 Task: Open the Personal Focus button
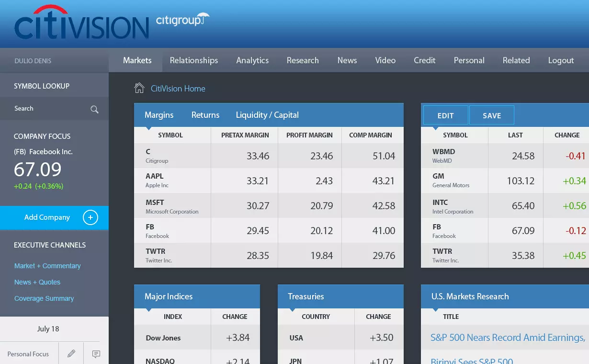(28, 354)
